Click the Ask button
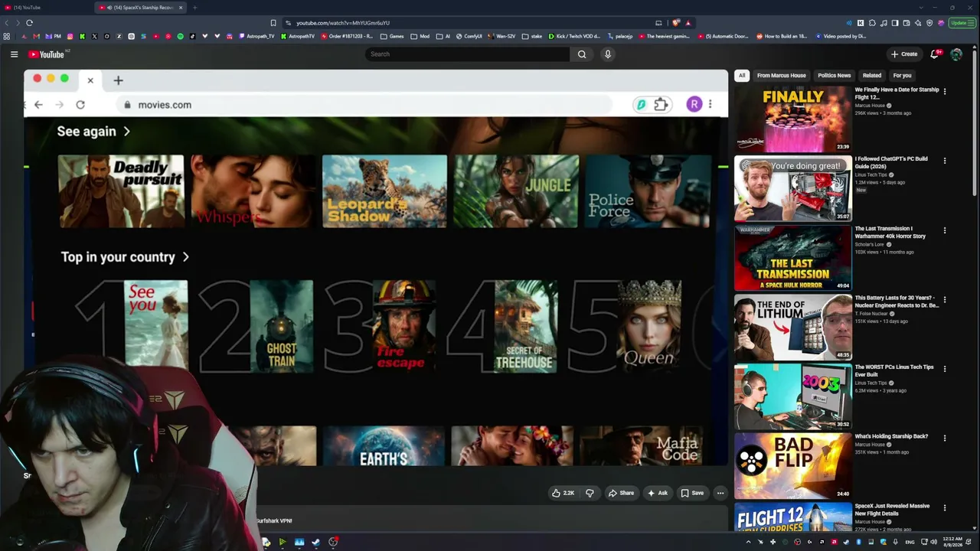The width and height of the screenshot is (980, 551). tap(658, 493)
